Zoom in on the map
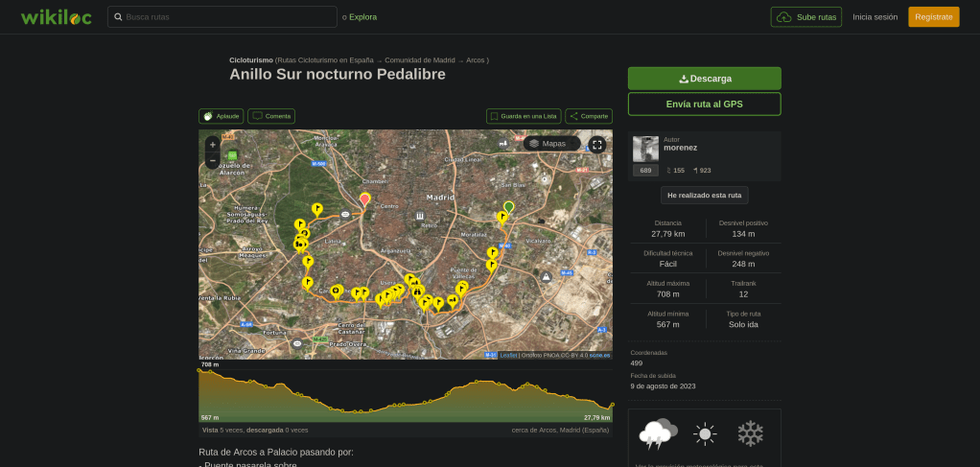The height and width of the screenshot is (467, 980). [x=213, y=145]
